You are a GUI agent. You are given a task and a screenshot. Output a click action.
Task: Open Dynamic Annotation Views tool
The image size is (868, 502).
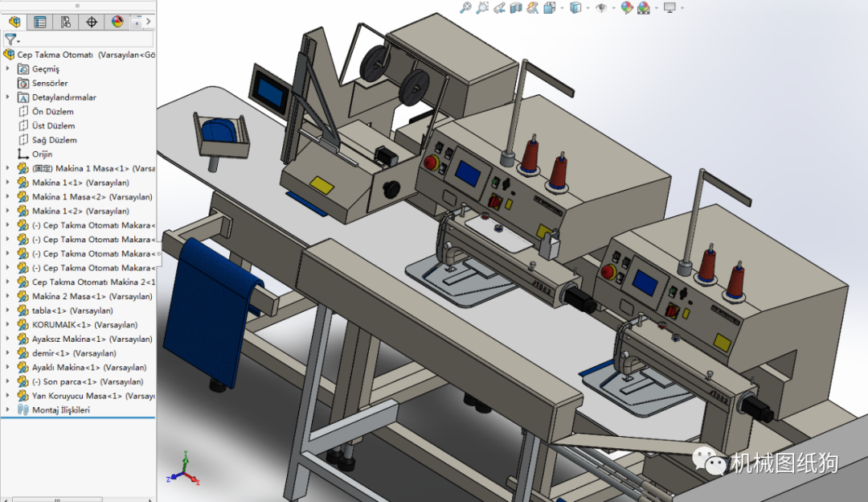533,8
